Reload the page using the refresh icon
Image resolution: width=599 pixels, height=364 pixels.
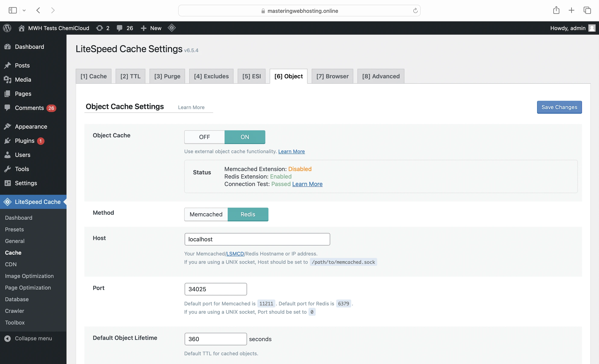point(415,11)
